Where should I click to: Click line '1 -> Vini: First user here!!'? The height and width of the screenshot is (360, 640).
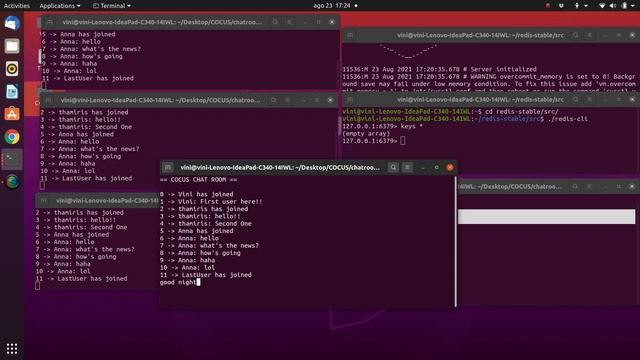click(211, 202)
